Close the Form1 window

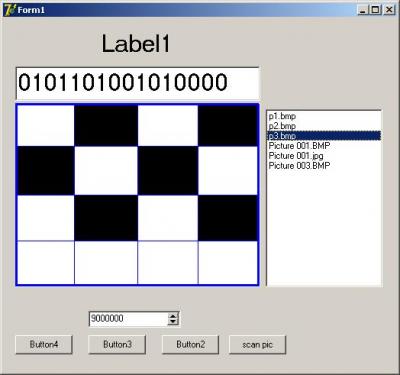coord(389,10)
